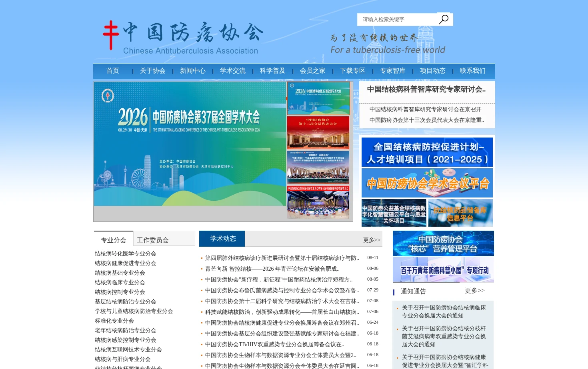Select the third group-photo slide thumbnail
The image size is (588, 369).
(x=318, y=168)
